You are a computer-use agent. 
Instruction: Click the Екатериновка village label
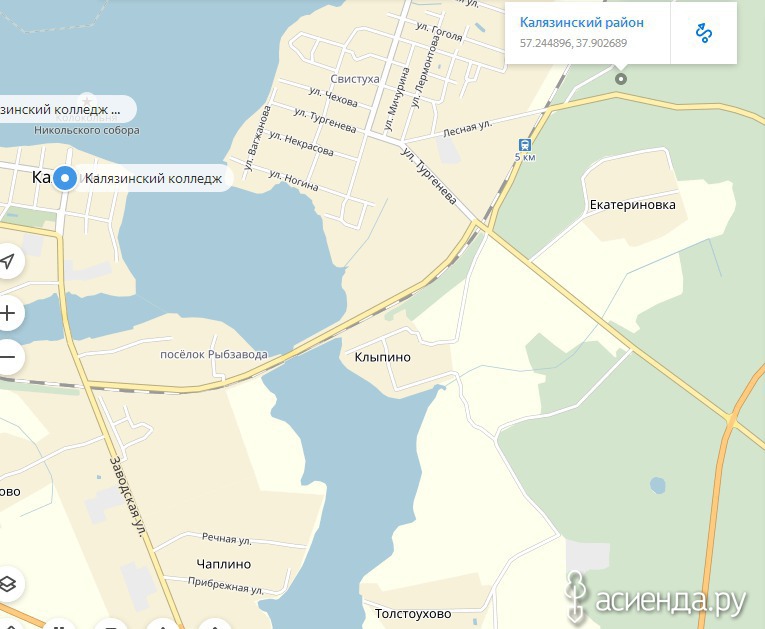click(x=632, y=205)
